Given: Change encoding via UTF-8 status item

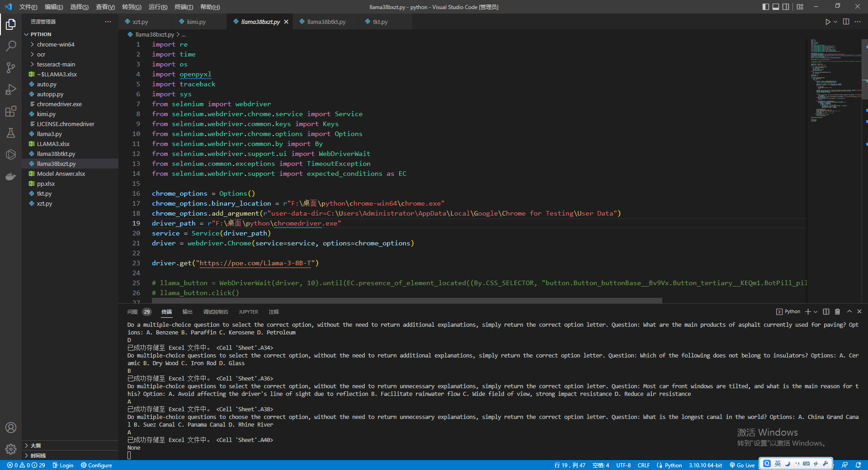Looking at the screenshot, I should tap(623, 465).
